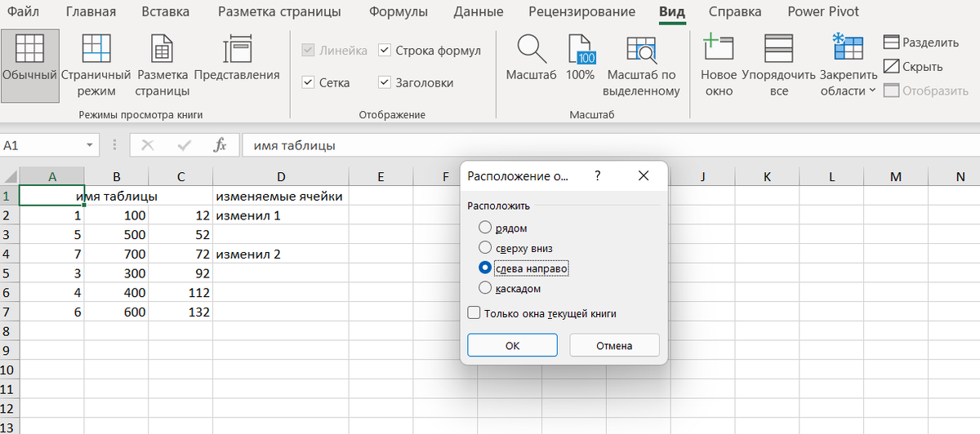Click the help question mark in dialog
This screenshot has width=980, height=434.
point(598,175)
